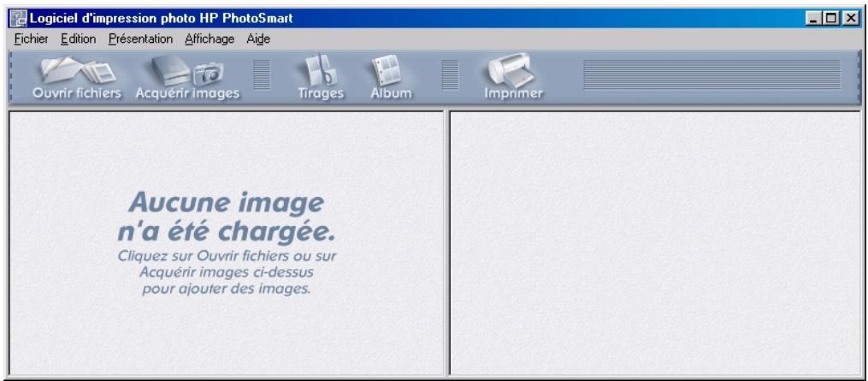The image size is (868, 381).
Task: Click the 'pour ajouter des images.' text line
Action: [227, 289]
